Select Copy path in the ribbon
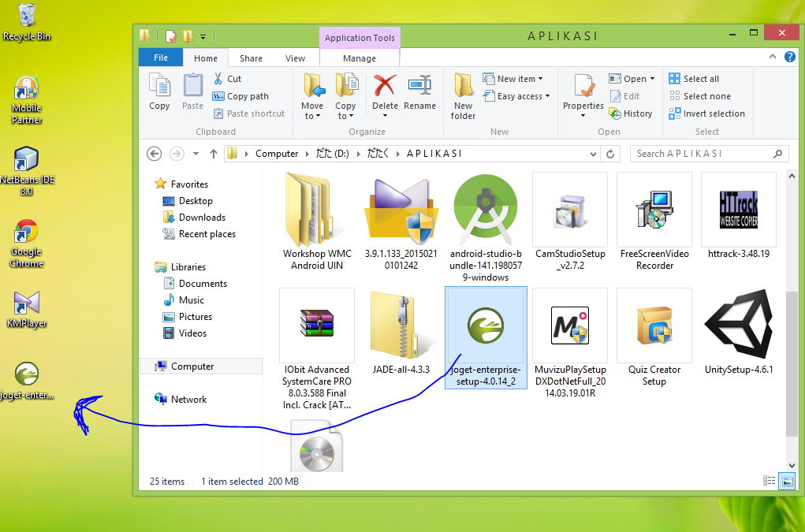Image resolution: width=805 pixels, height=532 pixels. tap(240, 96)
